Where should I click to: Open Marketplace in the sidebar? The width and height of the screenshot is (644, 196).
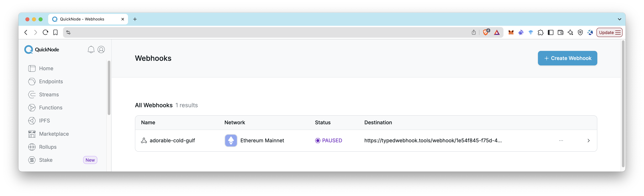[x=54, y=134]
